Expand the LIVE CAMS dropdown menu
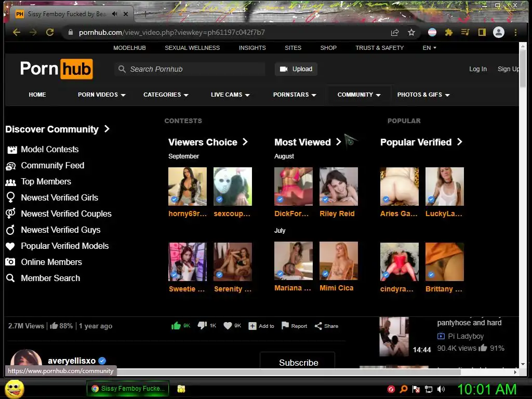This screenshot has width=532, height=399. coord(230,95)
